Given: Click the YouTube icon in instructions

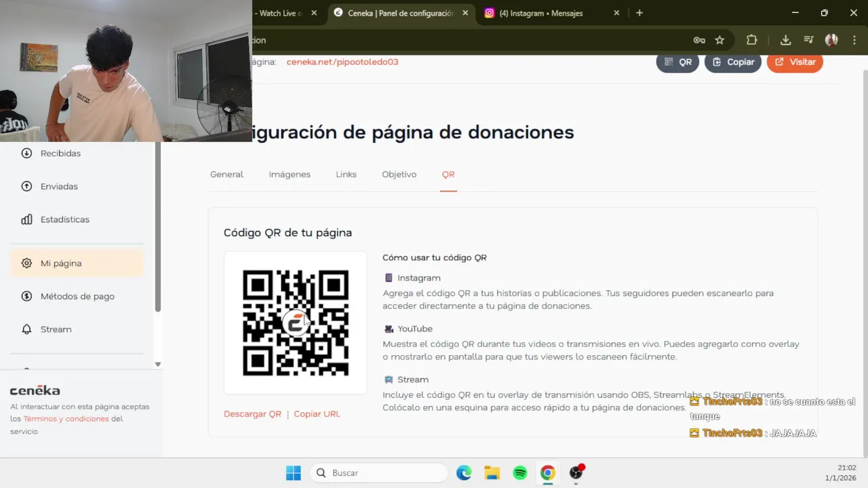Looking at the screenshot, I should click(389, 329).
